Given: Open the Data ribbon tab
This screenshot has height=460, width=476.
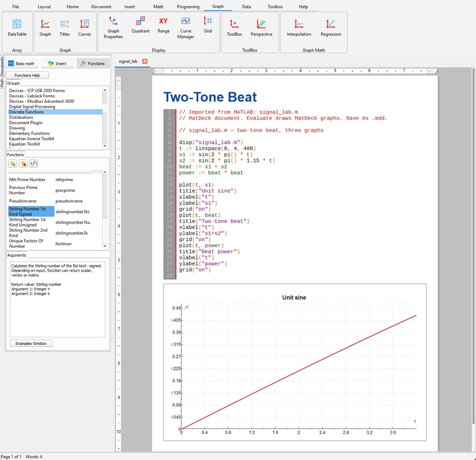Looking at the screenshot, I should tap(246, 7).
